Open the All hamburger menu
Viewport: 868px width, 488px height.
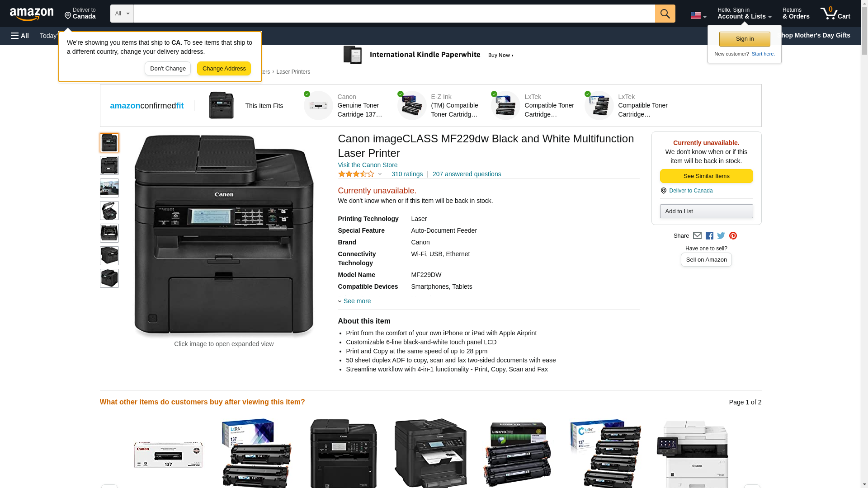tap(20, 36)
